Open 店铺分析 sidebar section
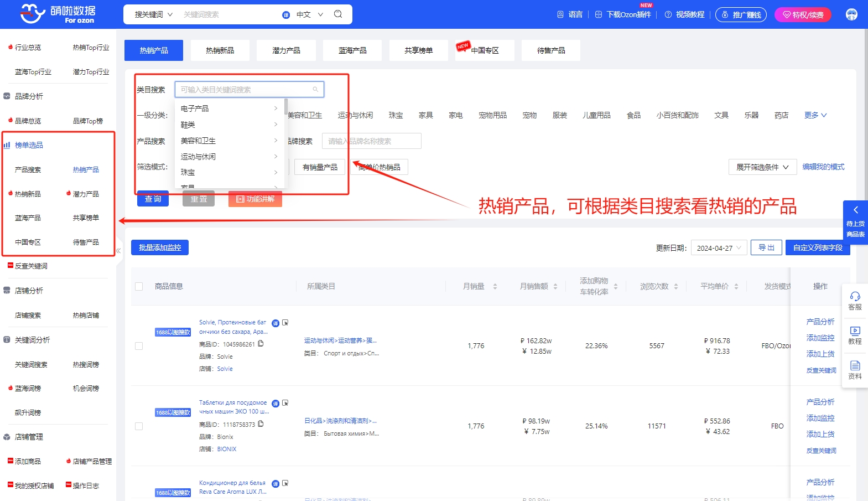The height and width of the screenshot is (501, 868). [x=29, y=291]
